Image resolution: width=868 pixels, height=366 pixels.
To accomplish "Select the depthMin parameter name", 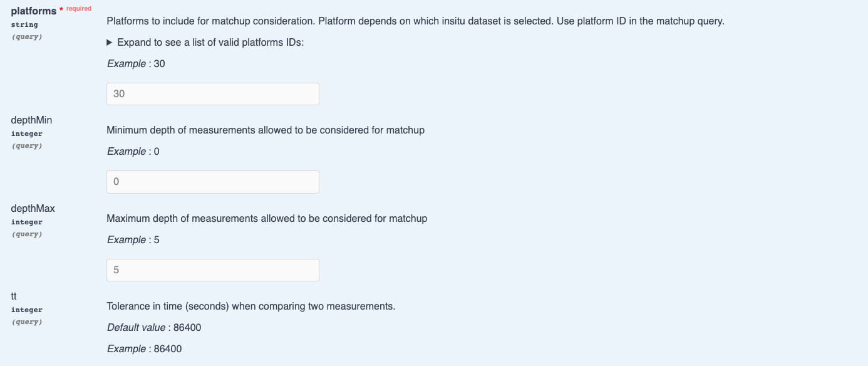I will [31, 120].
